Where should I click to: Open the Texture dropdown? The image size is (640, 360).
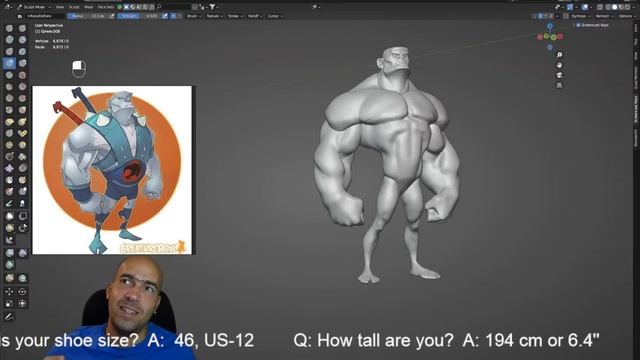click(x=214, y=16)
